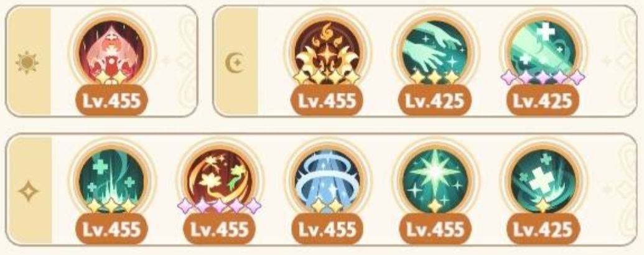Choose the green reaching hands skill icon

435,53
